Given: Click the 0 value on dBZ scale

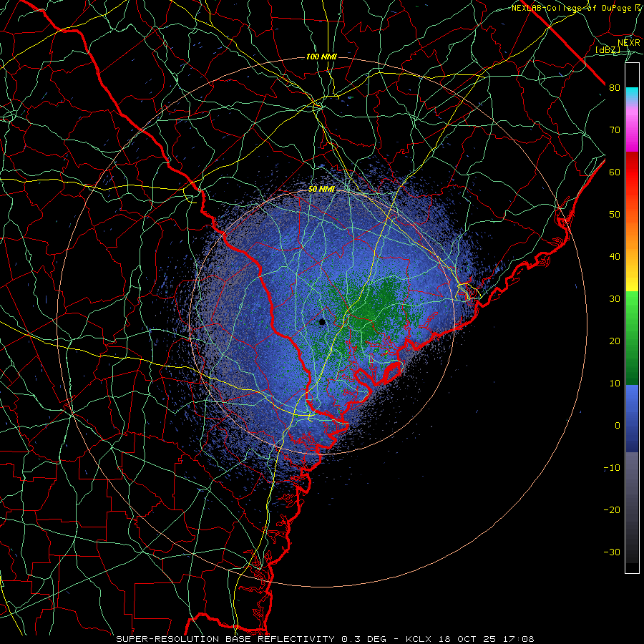Looking at the screenshot, I should (x=617, y=426).
